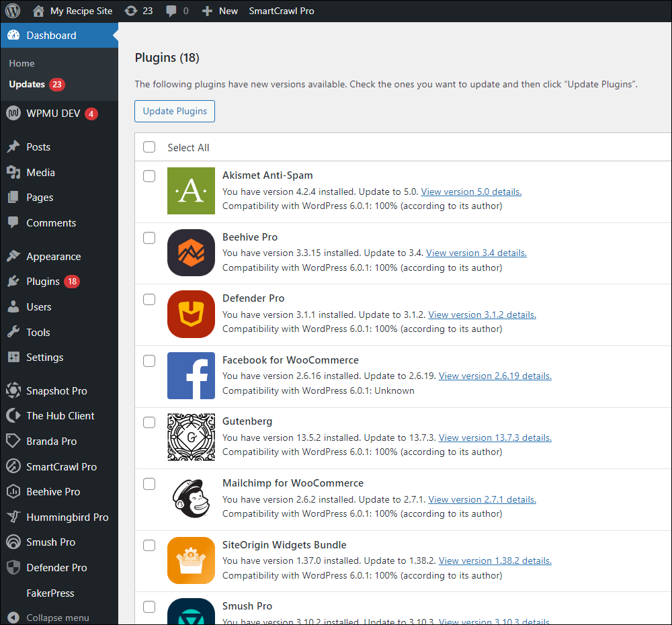
Task: Click the Pages icon in sidebar
Action: pos(13,197)
